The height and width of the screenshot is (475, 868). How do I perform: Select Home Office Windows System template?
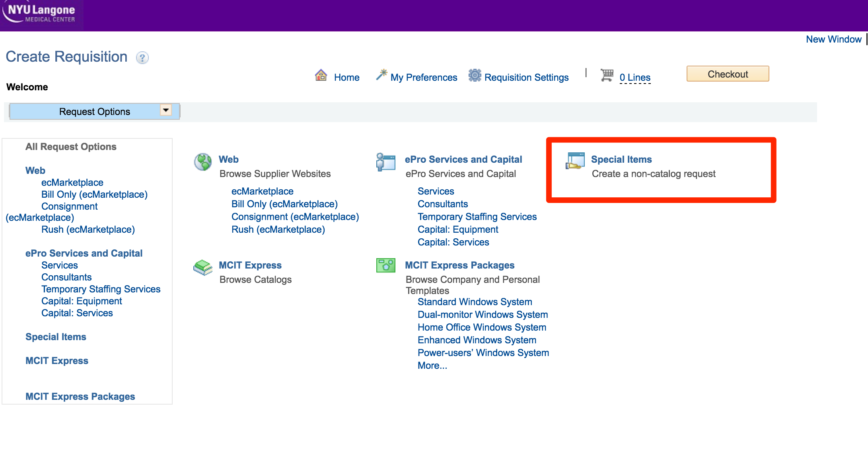pos(482,327)
